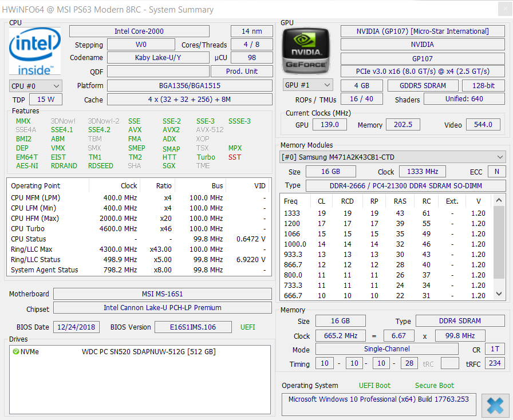Click the GDDR5 SDRAM memory type field
Viewport: 513px width, 420px height.
[423, 86]
